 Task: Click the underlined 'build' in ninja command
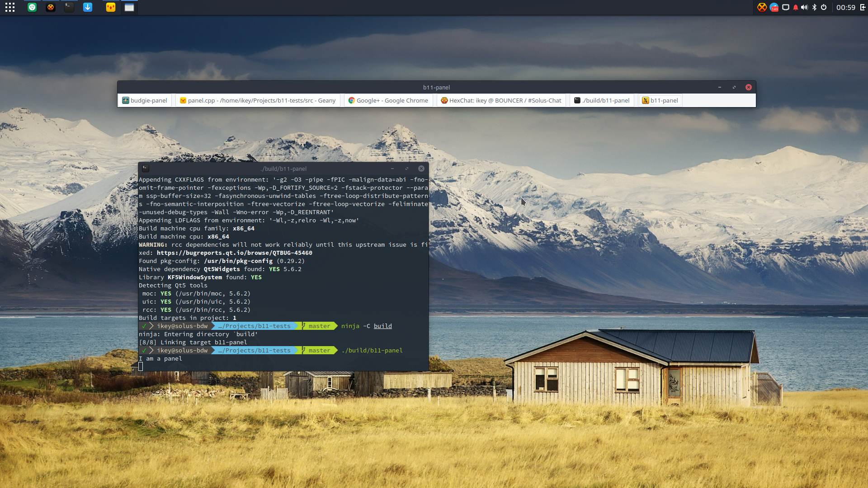(x=383, y=326)
